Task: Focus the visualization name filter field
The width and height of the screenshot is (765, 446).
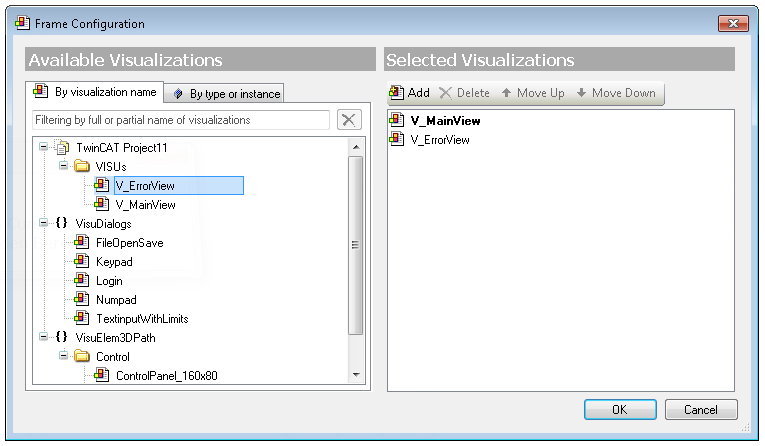Action: click(181, 120)
